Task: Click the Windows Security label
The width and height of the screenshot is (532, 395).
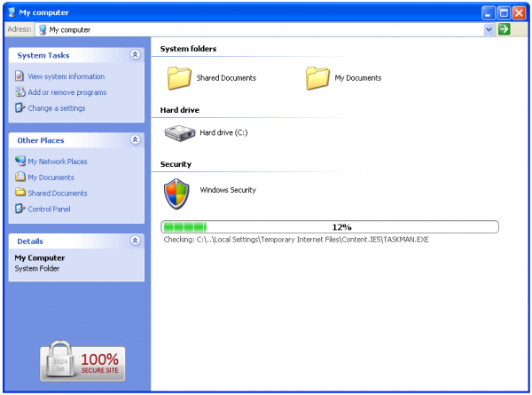Action: pyautogui.click(x=228, y=190)
